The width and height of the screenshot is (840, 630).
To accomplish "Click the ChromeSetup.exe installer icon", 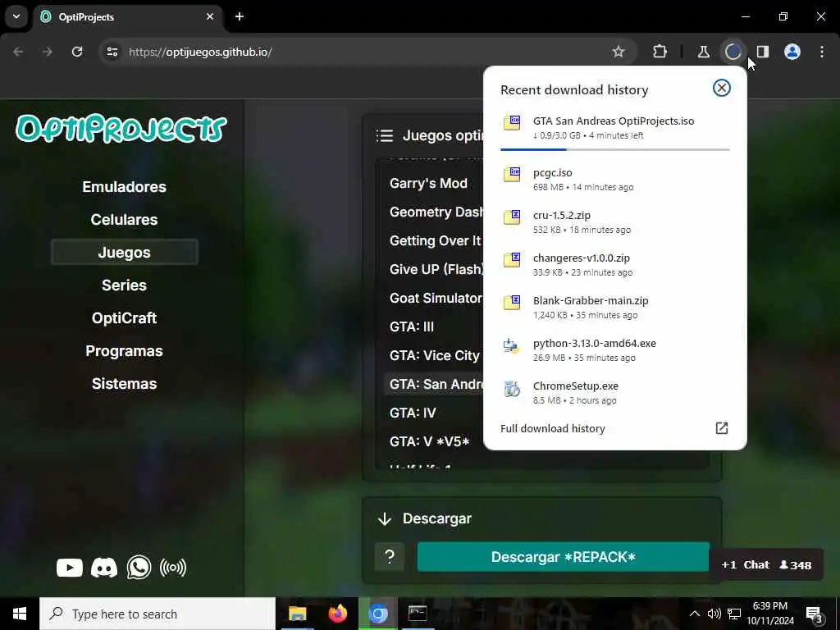I will (512, 388).
